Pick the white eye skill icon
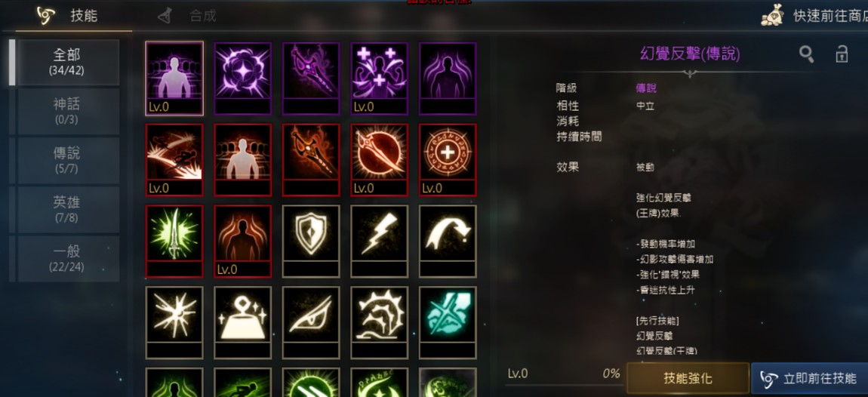 (311, 322)
